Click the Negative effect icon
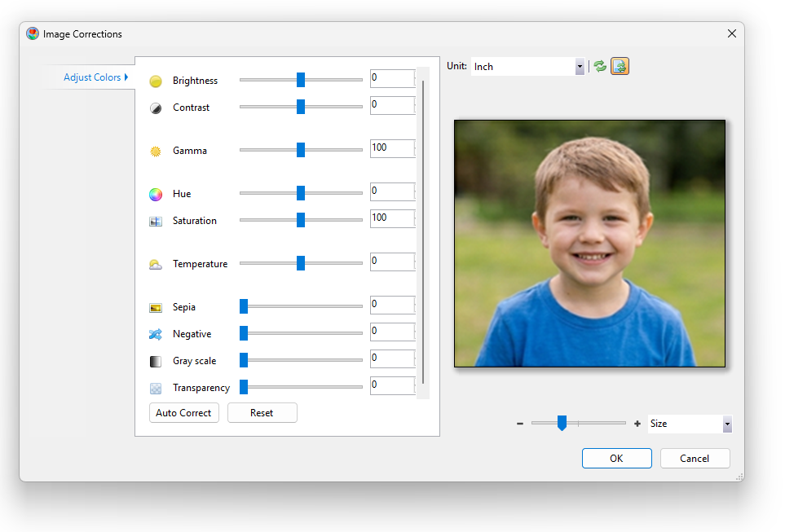The height and width of the screenshot is (532, 785). 155,333
